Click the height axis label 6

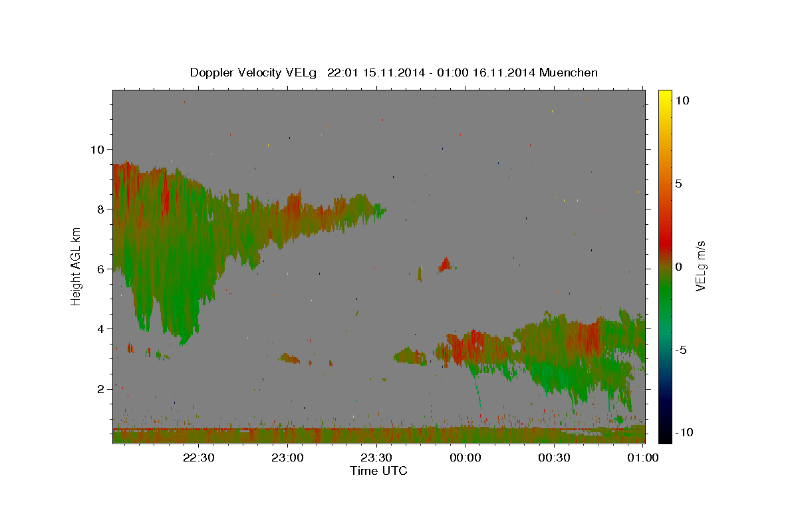[x=100, y=269]
